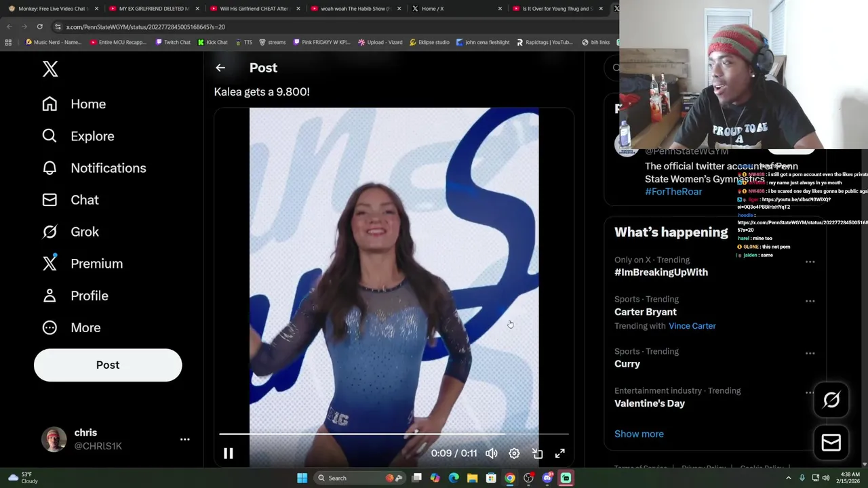Open options dots for Carter Bryant trend
The image size is (868, 488).
coord(810,301)
